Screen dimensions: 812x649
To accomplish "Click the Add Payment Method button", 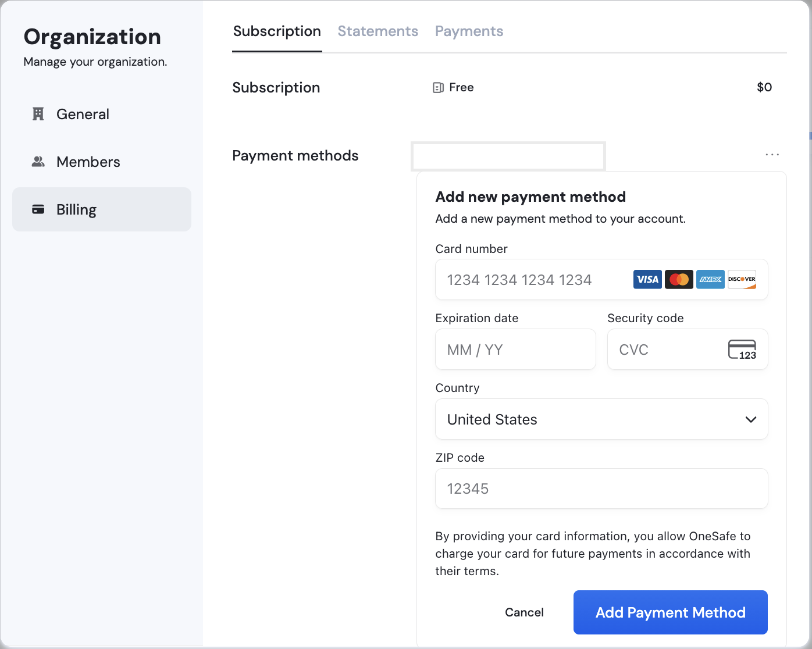I will [x=670, y=612].
